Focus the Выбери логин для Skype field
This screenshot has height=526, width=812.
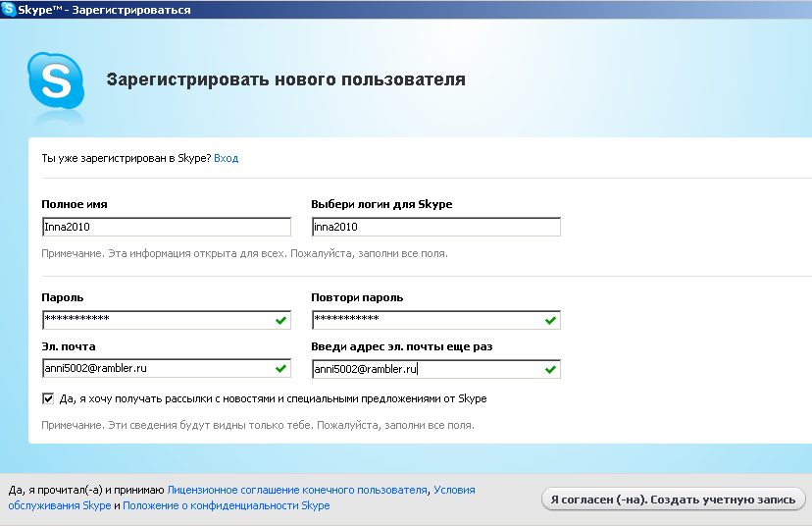(434, 227)
